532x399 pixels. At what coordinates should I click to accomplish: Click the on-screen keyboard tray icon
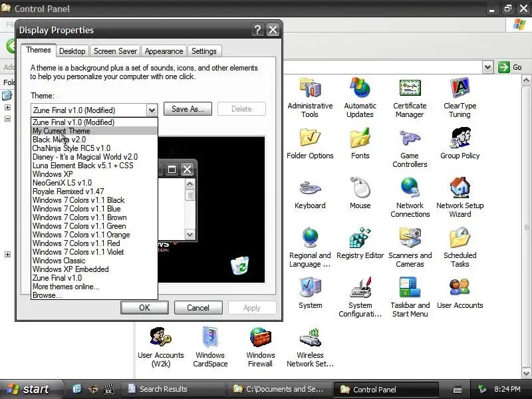pos(458,389)
